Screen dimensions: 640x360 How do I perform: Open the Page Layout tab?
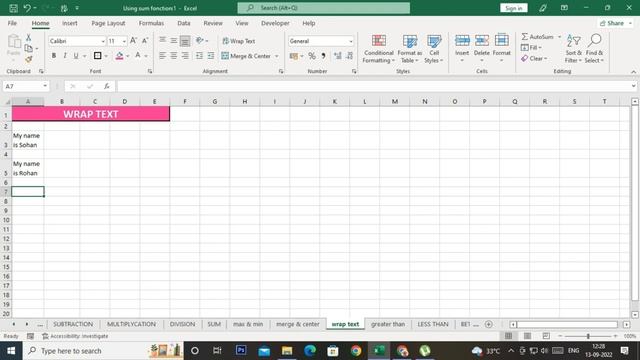(108, 23)
